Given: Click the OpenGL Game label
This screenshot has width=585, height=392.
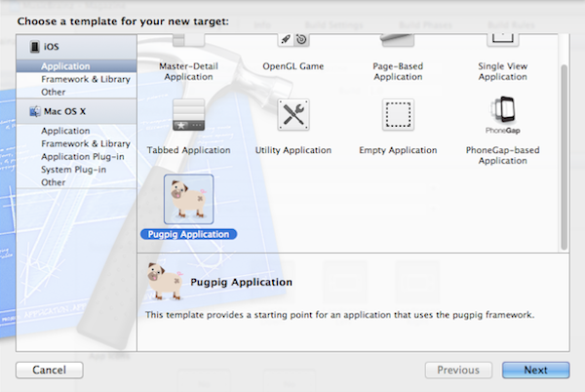Looking at the screenshot, I should [293, 66].
